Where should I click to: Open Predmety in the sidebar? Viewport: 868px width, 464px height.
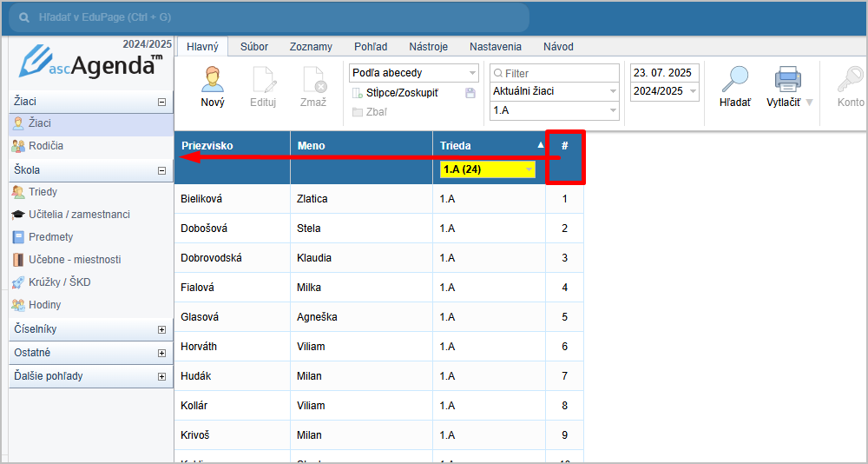pos(91,236)
